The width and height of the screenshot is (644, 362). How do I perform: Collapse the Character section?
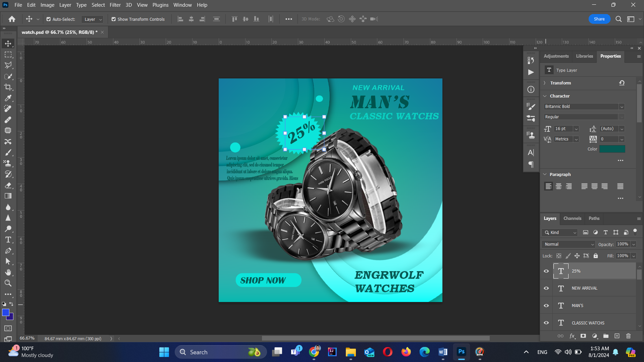[545, 96]
